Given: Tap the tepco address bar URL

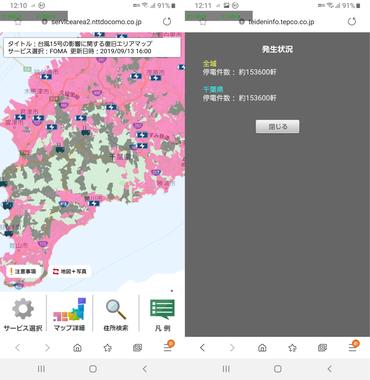Looking at the screenshot, I should point(281,22).
